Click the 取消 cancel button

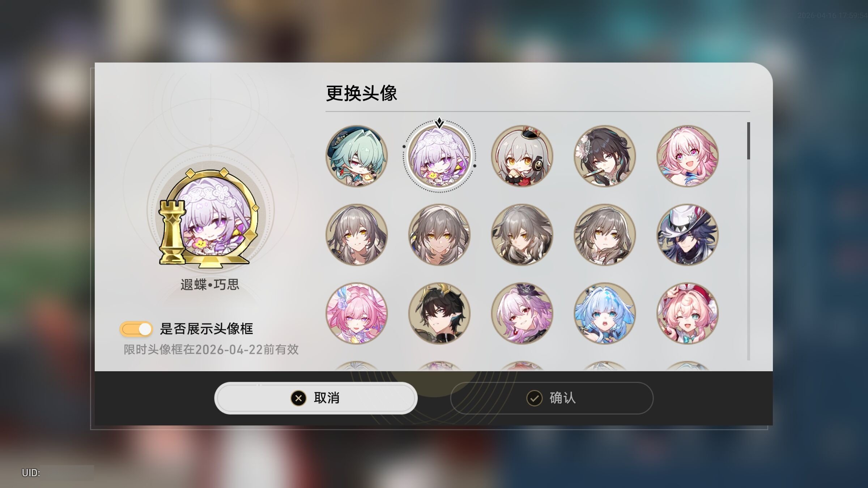point(316,398)
